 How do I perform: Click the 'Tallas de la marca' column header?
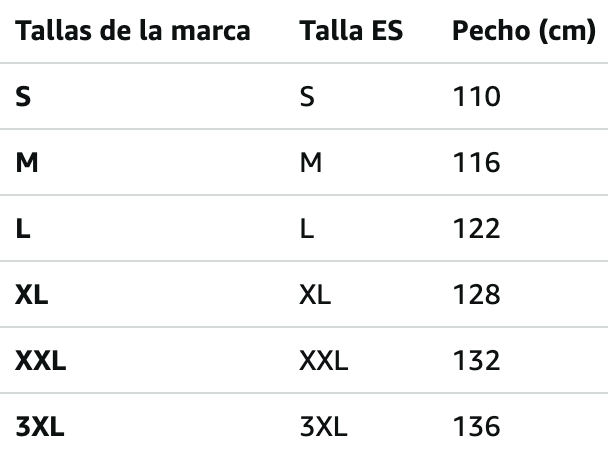click(x=133, y=31)
